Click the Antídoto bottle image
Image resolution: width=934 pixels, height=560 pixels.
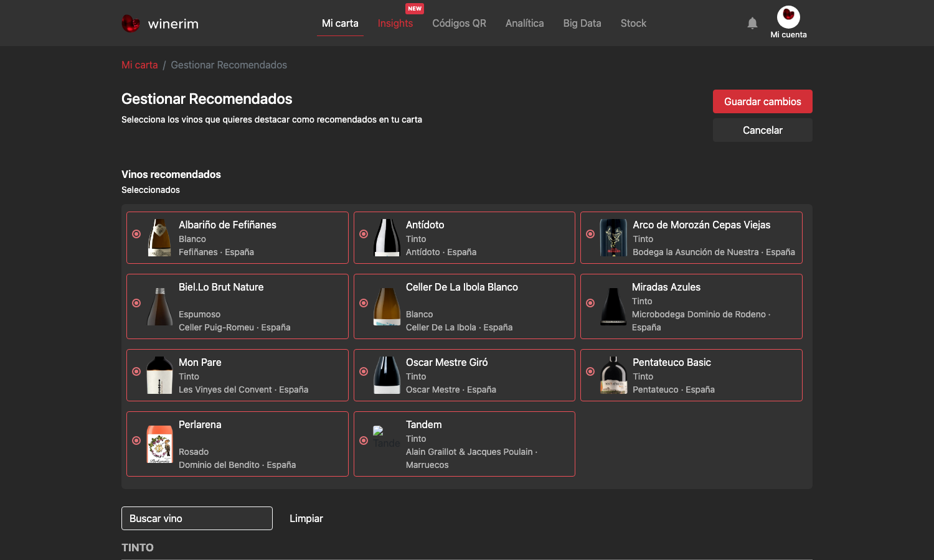(x=387, y=238)
